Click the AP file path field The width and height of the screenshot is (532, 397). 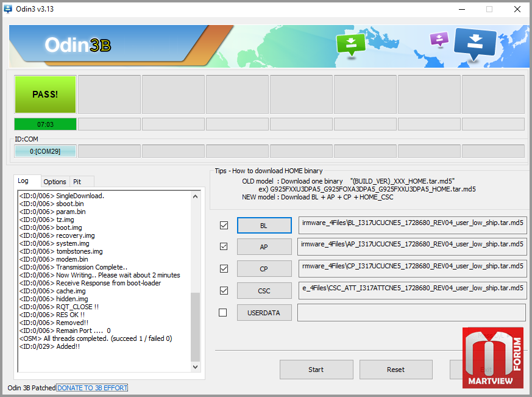coord(412,246)
